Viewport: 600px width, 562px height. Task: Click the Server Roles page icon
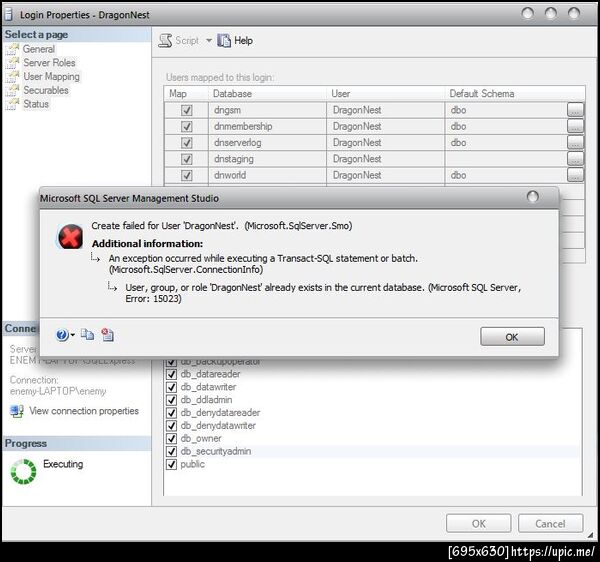tap(12, 63)
